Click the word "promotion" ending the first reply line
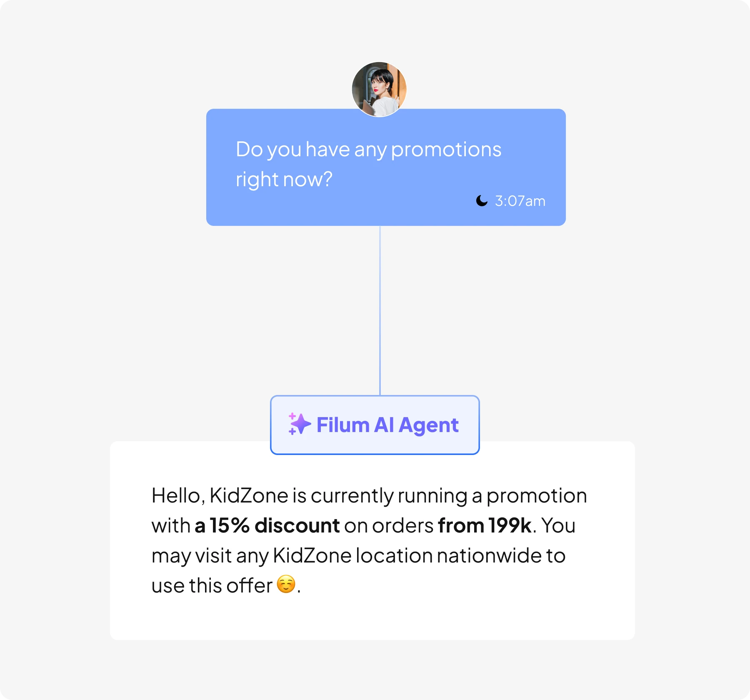 536,496
